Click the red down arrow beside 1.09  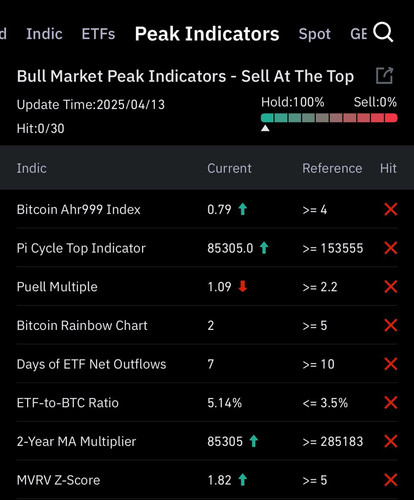click(243, 286)
